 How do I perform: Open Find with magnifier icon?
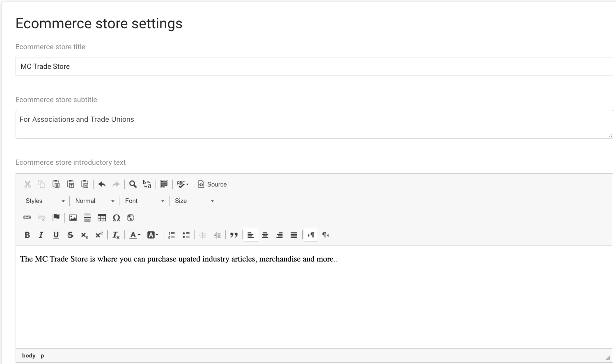[x=133, y=184]
